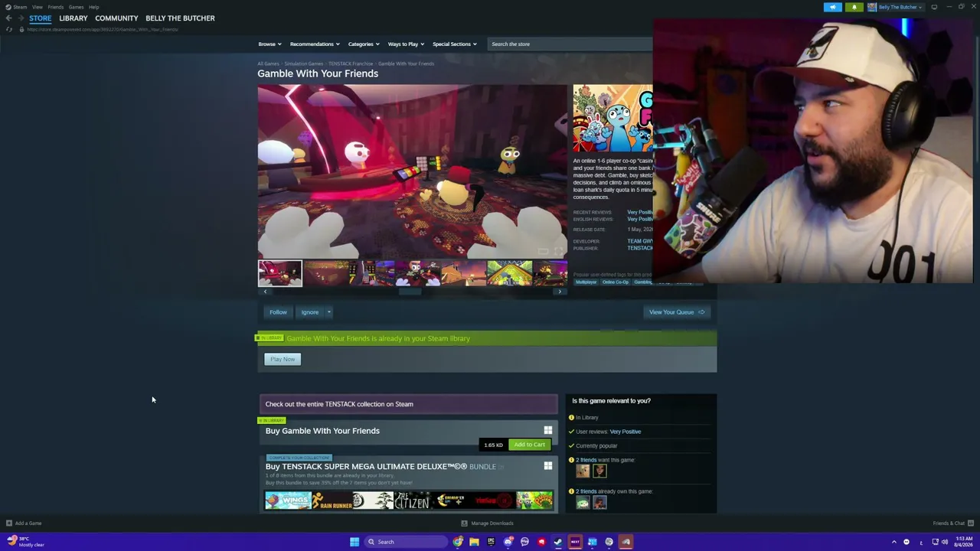Viewport: 980px width, 551px height.
Task: Open the Friends menu
Action: (x=55, y=7)
